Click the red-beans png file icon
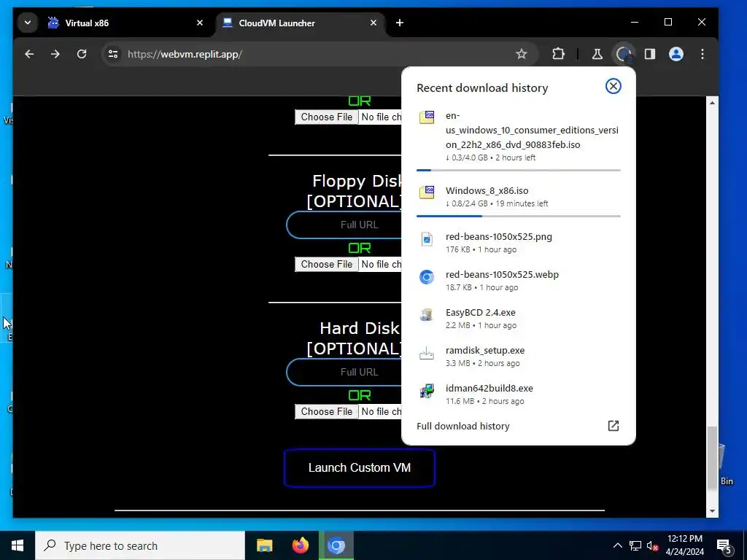 point(427,239)
